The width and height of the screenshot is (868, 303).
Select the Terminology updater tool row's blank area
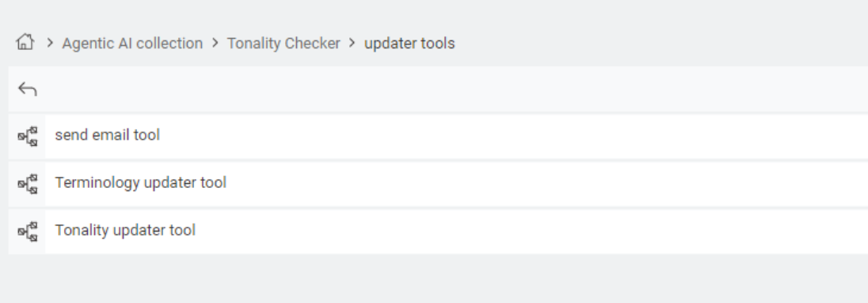(x=547, y=184)
